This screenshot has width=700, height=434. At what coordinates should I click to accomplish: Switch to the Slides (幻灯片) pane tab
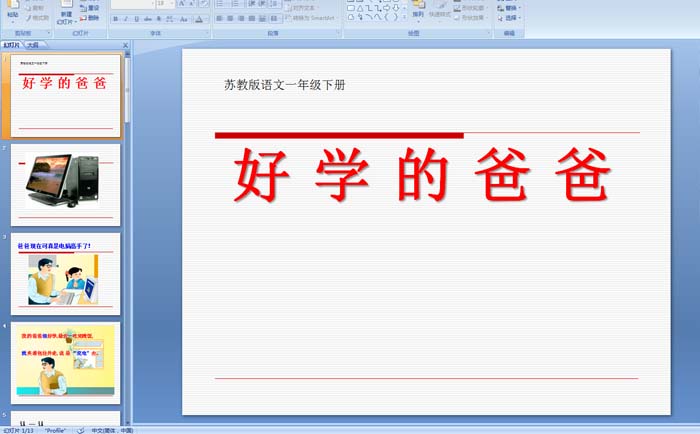11,45
